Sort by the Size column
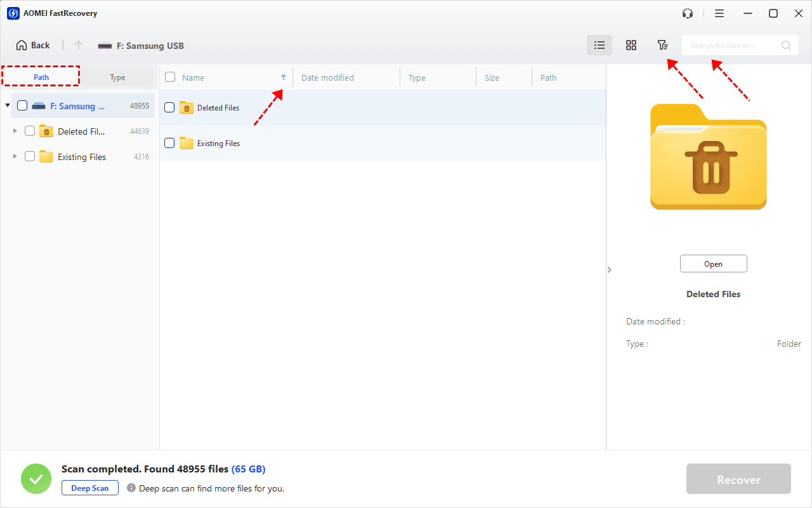Viewport: 812px width, 508px height. click(x=492, y=77)
